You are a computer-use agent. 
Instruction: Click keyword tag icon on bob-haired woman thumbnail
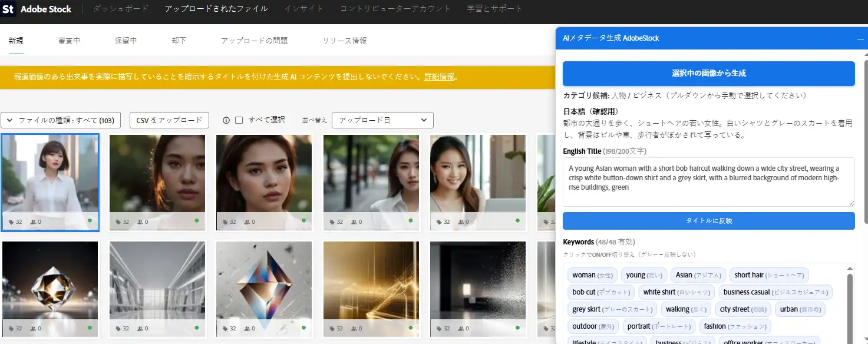(x=11, y=222)
